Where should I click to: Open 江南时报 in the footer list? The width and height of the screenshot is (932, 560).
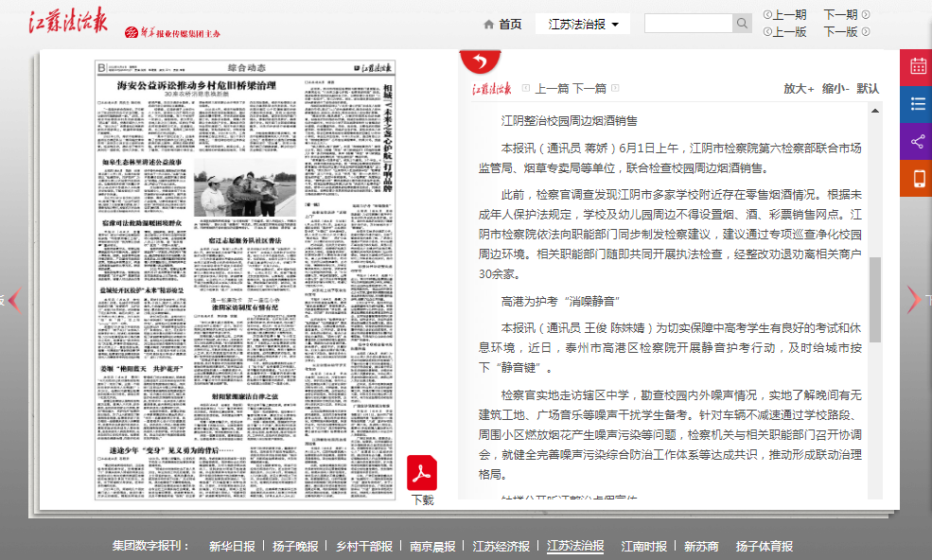pos(644,547)
